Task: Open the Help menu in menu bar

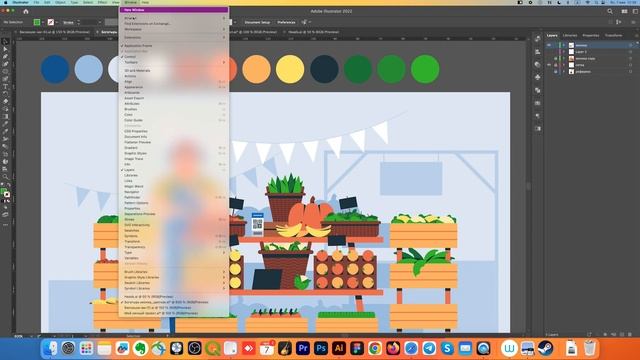Action: coord(145,2)
